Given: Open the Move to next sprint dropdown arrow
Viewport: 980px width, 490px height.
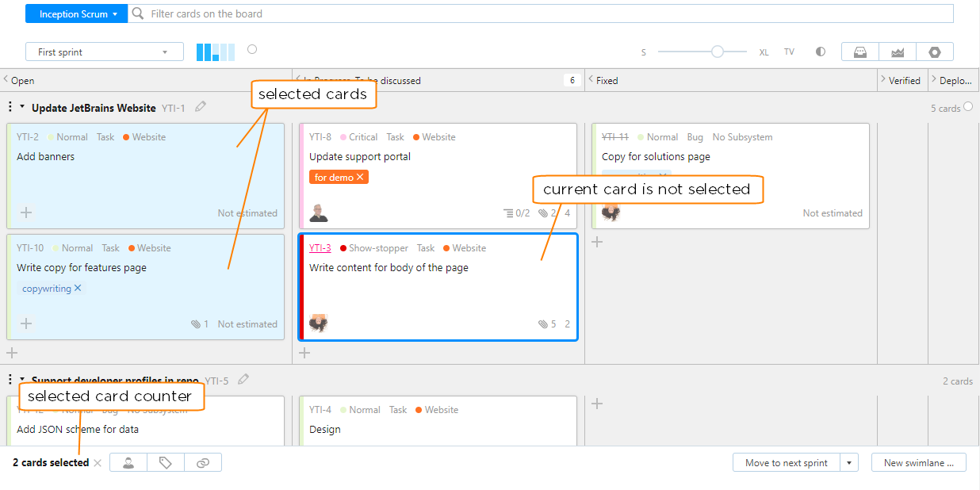Looking at the screenshot, I should [x=849, y=463].
